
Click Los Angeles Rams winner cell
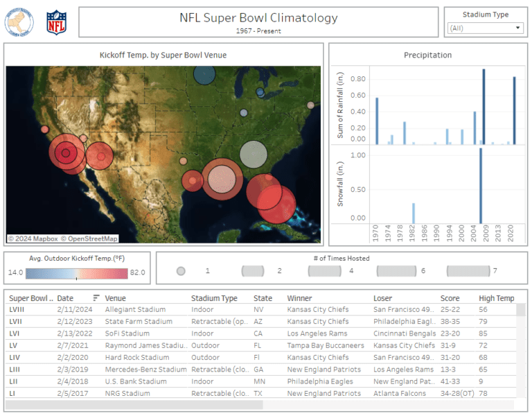[x=317, y=333]
